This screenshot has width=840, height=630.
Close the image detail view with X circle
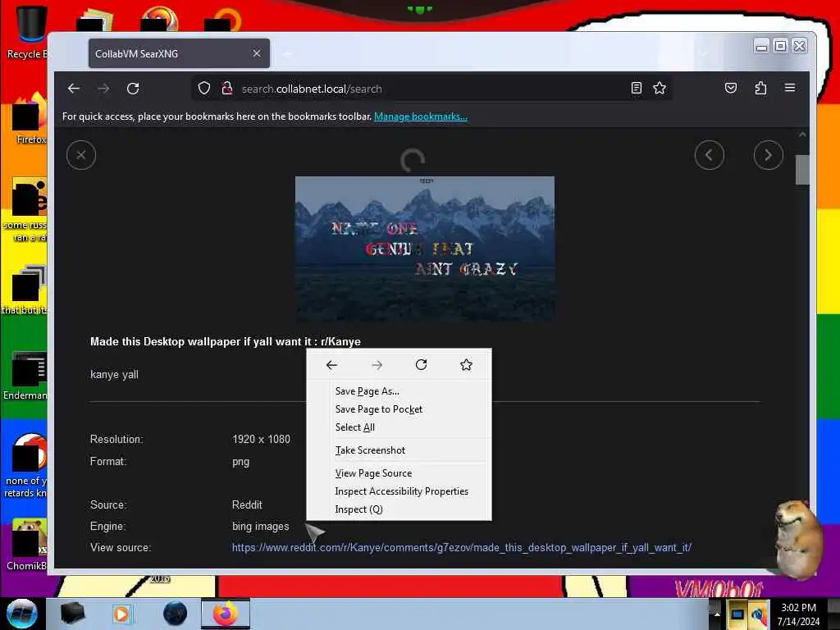click(x=81, y=155)
